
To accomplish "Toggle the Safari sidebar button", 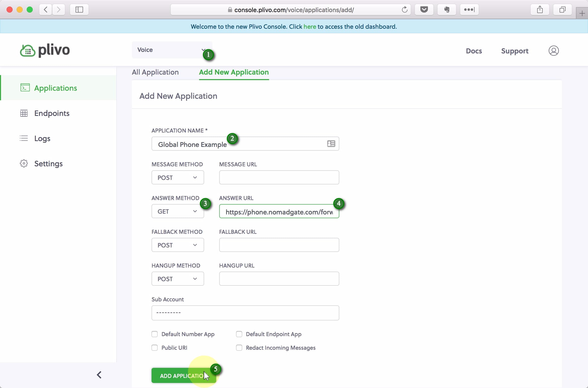I will [x=79, y=10].
